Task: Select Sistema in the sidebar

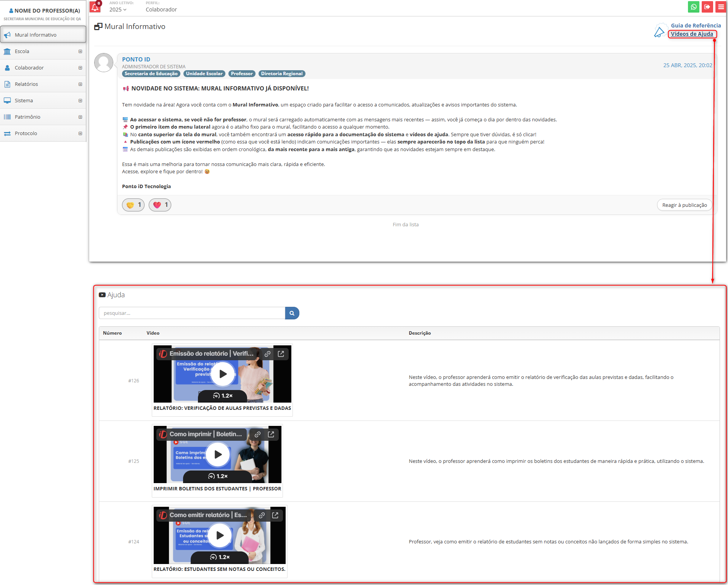Action: tap(43, 100)
